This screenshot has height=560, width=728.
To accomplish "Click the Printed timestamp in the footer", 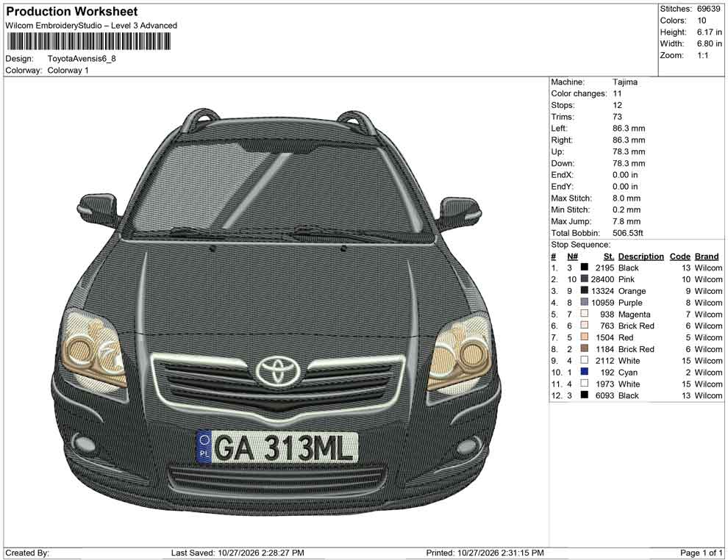I will click(485, 553).
